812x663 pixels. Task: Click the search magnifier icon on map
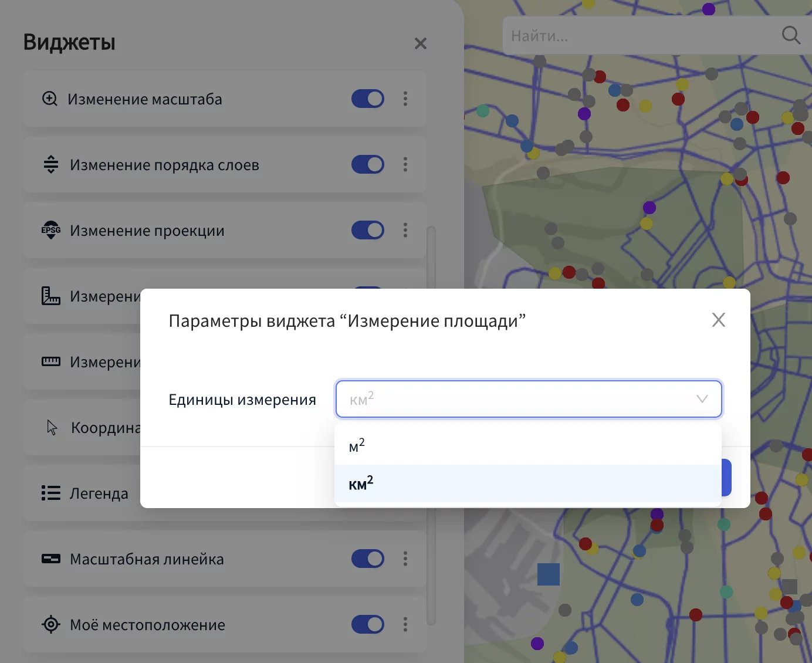click(x=791, y=35)
